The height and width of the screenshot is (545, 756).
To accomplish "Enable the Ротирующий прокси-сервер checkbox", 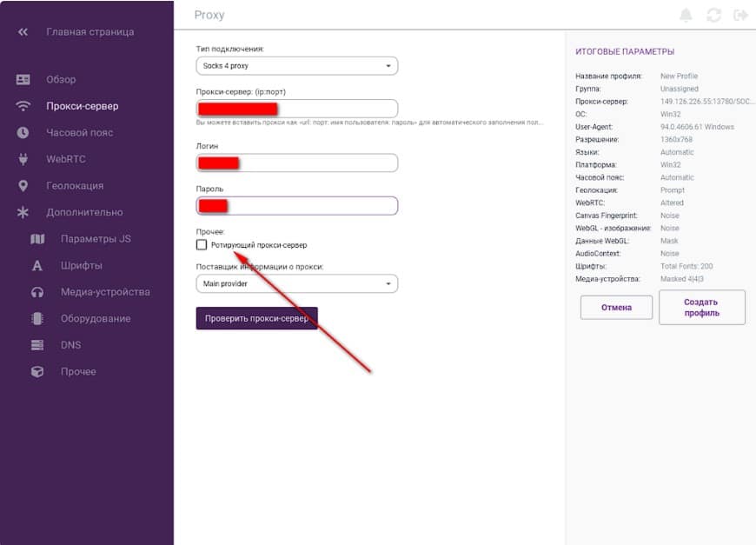I will (x=202, y=245).
